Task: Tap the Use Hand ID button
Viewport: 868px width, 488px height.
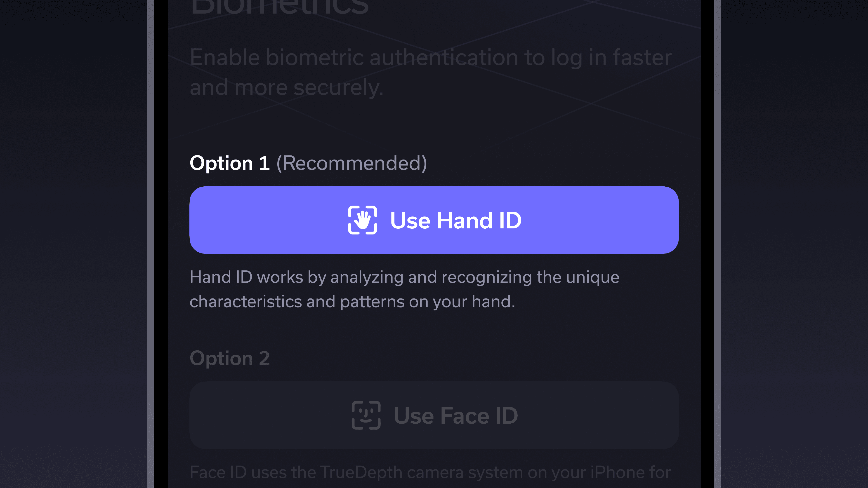Action: coord(434,220)
